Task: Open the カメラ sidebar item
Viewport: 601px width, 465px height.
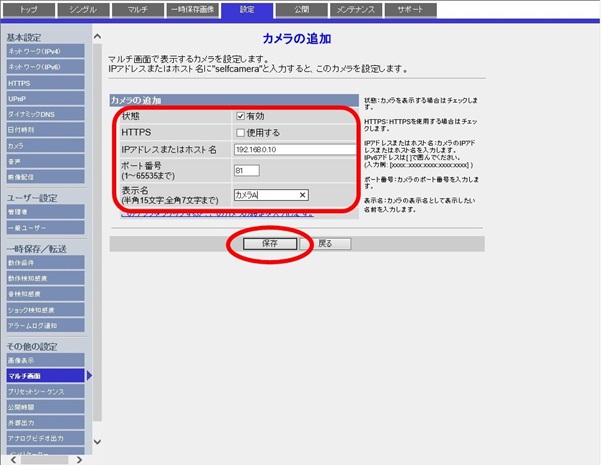Action: pos(45,146)
